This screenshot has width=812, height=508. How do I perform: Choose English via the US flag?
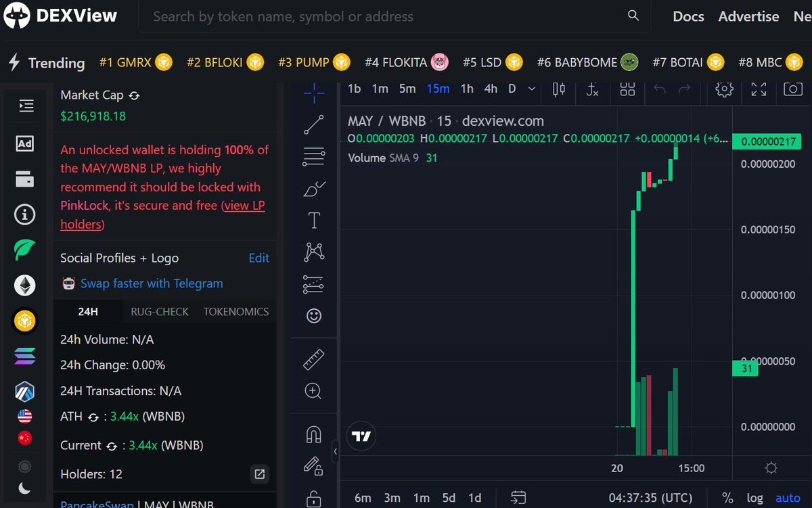(x=25, y=416)
